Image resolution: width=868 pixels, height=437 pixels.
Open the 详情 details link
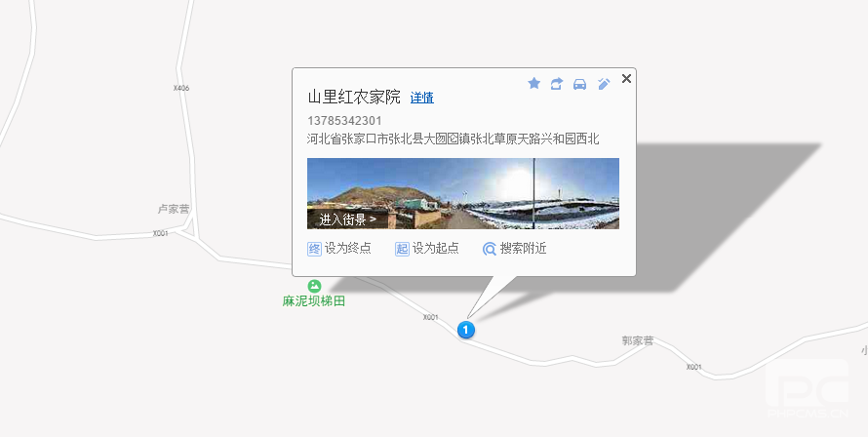point(422,99)
